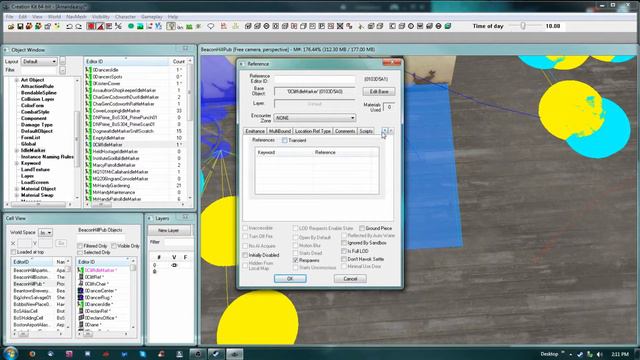640x360 pixels.
Task: Click the yellow star toolbar icon
Action: (x=57, y=26)
